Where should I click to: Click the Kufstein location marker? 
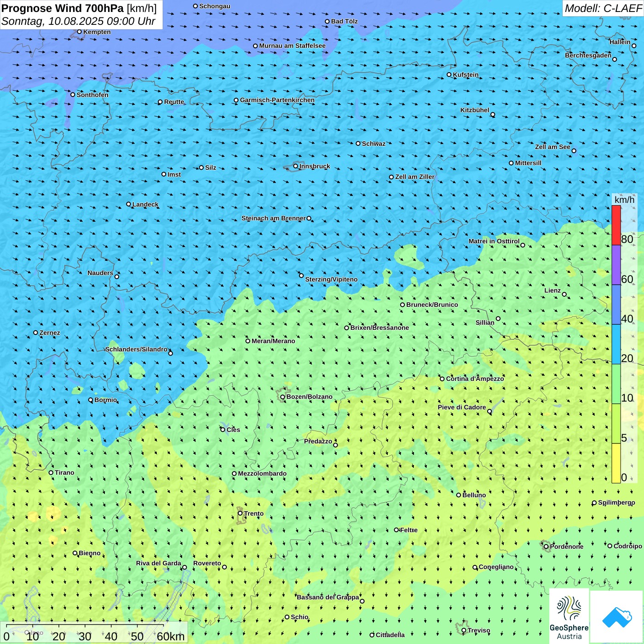pos(449,75)
